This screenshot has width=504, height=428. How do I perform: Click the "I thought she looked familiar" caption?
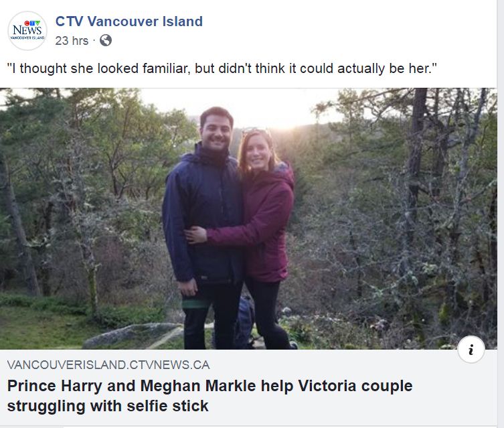[x=222, y=68]
